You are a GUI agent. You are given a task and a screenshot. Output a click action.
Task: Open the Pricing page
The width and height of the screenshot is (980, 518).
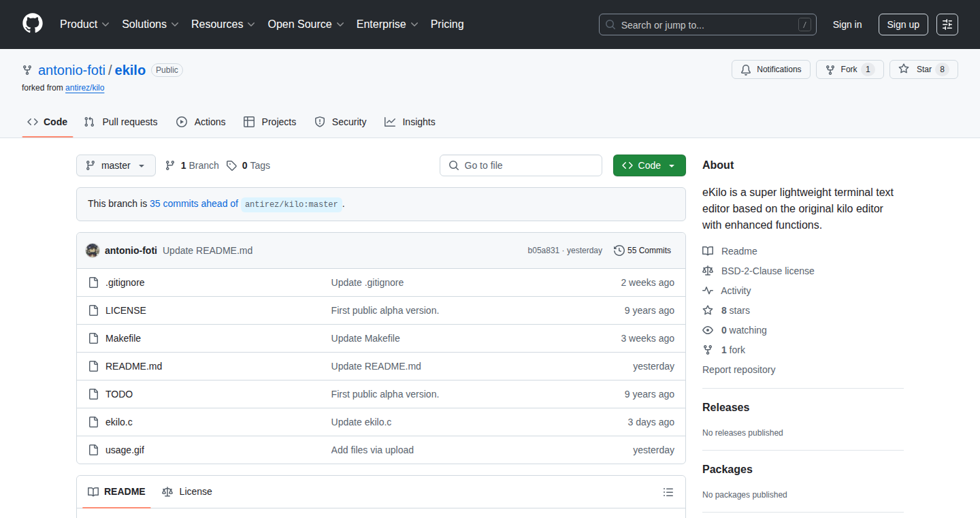[x=447, y=25]
